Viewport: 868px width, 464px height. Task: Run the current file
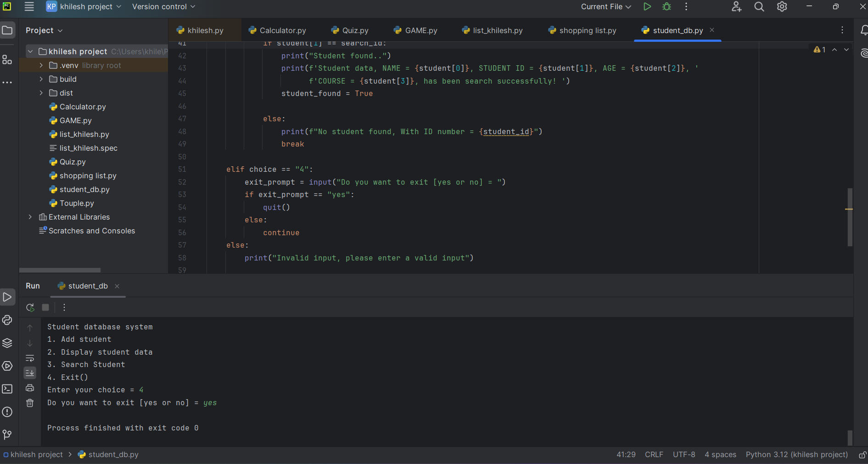pyautogui.click(x=647, y=6)
